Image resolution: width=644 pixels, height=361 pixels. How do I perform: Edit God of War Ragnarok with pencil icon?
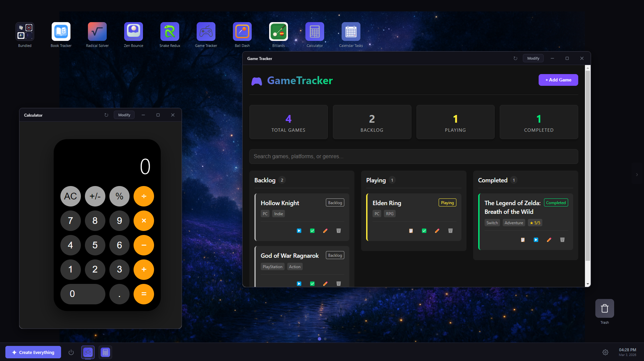pos(325,284)
